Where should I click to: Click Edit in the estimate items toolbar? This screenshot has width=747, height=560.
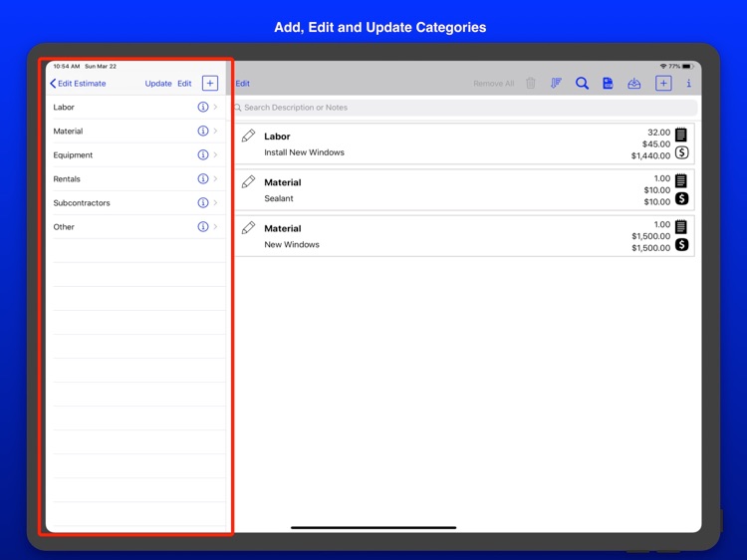pyautogui.click(x=242, y=84)
